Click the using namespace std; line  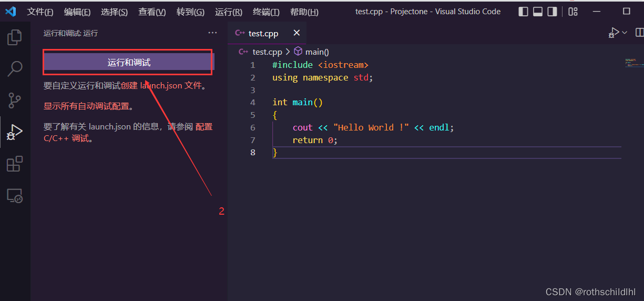[x=322, y=77]
